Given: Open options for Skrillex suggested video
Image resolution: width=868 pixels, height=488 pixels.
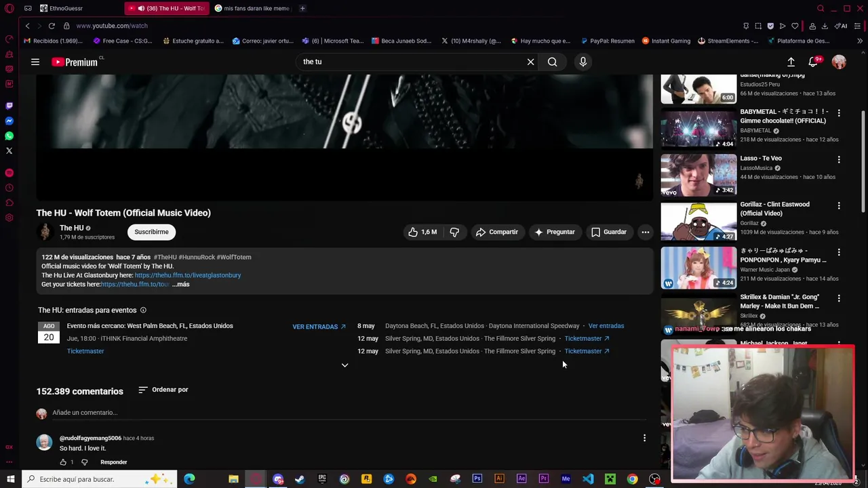Looking at the screenshot, I should pos(839,298).
